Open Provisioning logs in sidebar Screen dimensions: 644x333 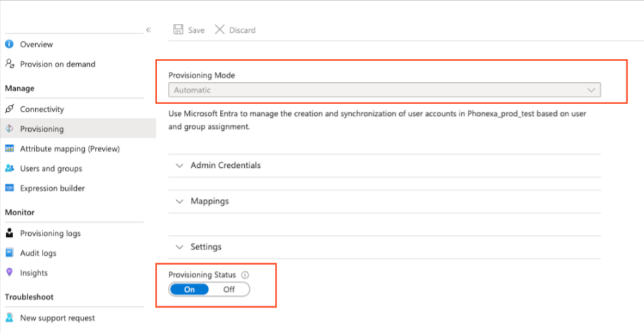pos(50,234)
